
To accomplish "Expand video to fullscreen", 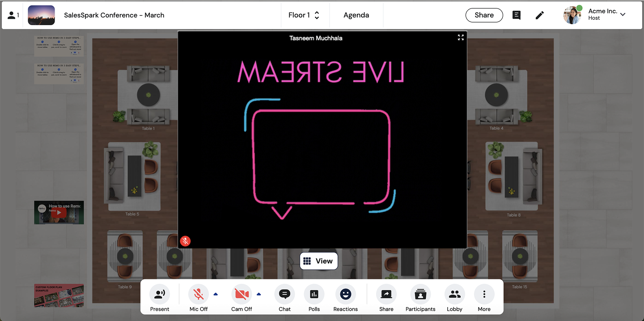I will point(461,38).
